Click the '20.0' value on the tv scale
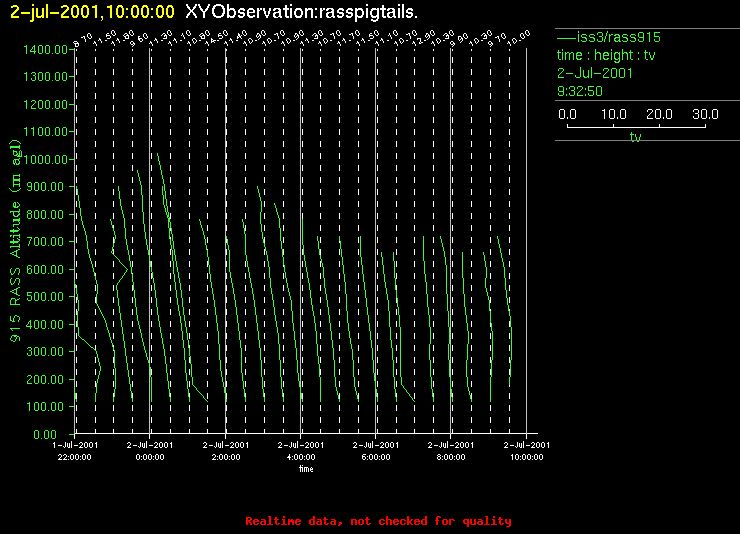Image resolution: width=740 pixels, height=534 pixels. click(x=659, y=114)
